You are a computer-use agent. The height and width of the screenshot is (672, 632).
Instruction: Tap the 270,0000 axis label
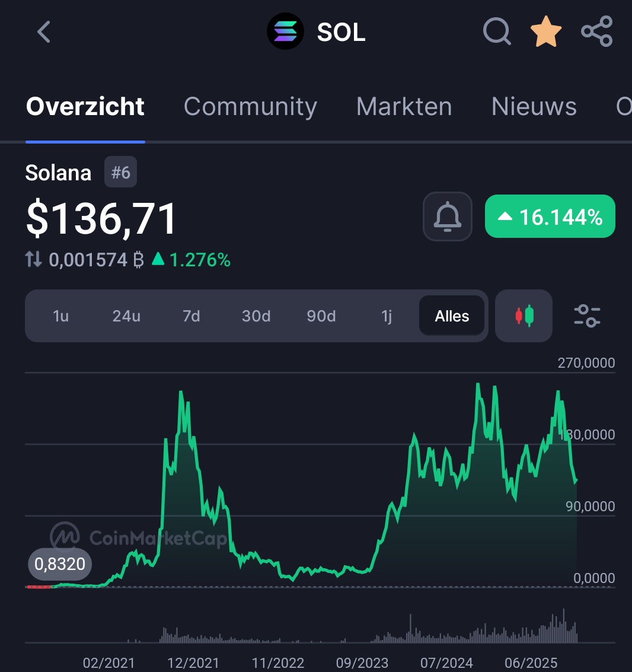586,363
